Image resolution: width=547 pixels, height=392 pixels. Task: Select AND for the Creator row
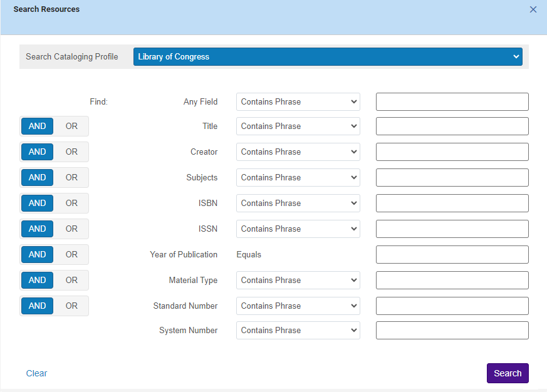click(x=38, y=152)
